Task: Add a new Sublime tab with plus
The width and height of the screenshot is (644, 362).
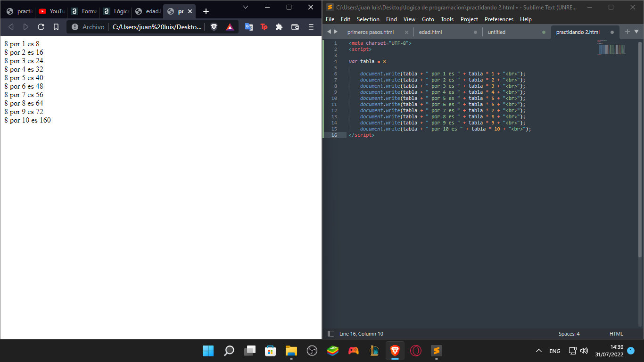Action: click(627, 32)
